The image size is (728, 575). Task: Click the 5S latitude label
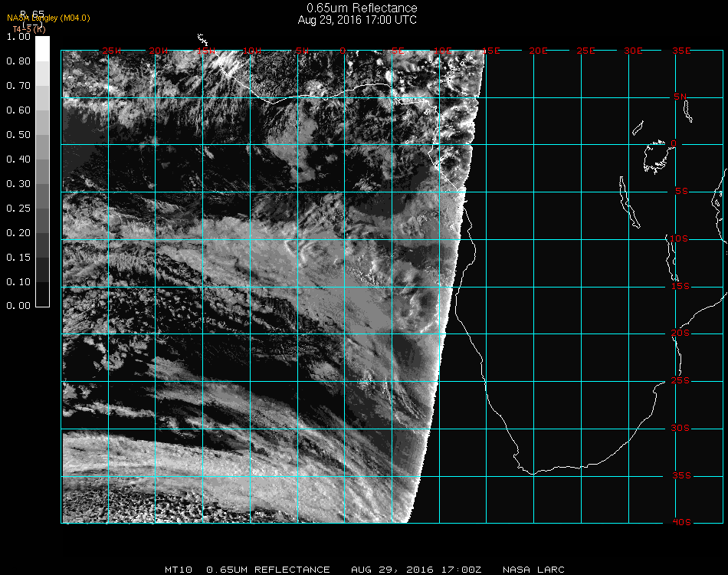point(681,192)
